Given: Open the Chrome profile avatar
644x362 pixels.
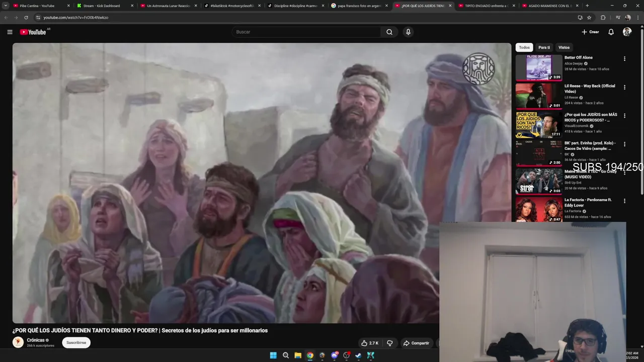Looking at the screenshot, I should pos(627,17).
